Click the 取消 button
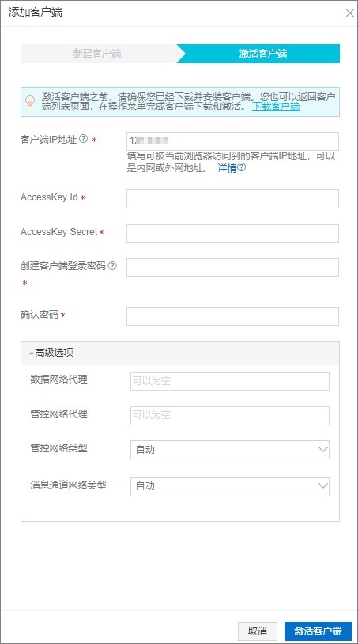This screenshot has height=644, width=358. pos(258,631)
